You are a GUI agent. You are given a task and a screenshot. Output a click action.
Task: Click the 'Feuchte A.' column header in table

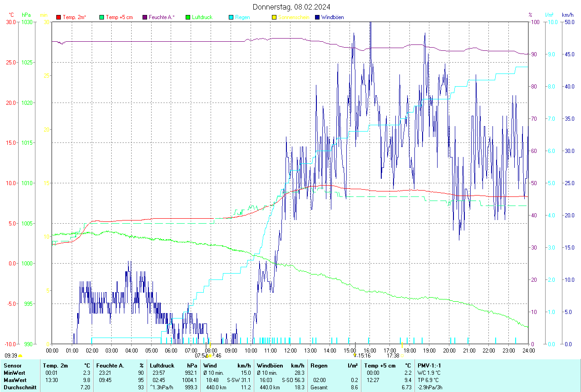tap(110, 366)
